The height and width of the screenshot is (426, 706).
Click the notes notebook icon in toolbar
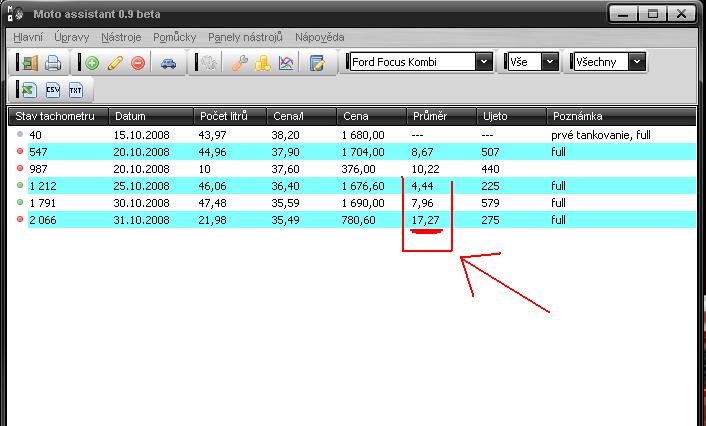[317, 63]
